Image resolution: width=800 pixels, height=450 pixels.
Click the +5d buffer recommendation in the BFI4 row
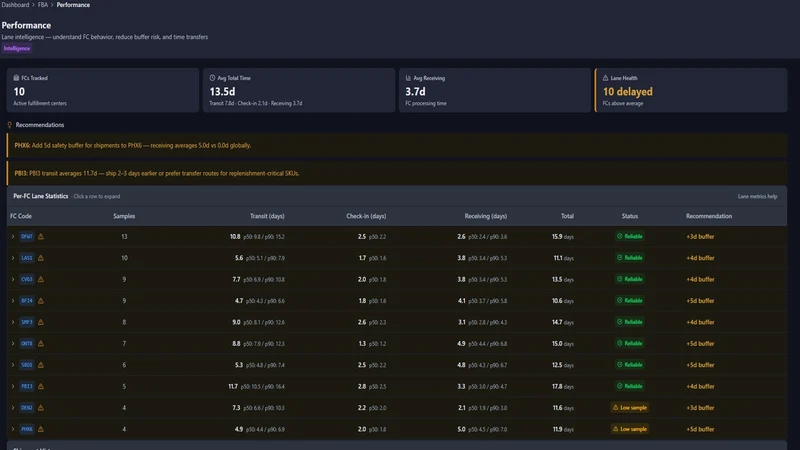(x=700, y=301)
